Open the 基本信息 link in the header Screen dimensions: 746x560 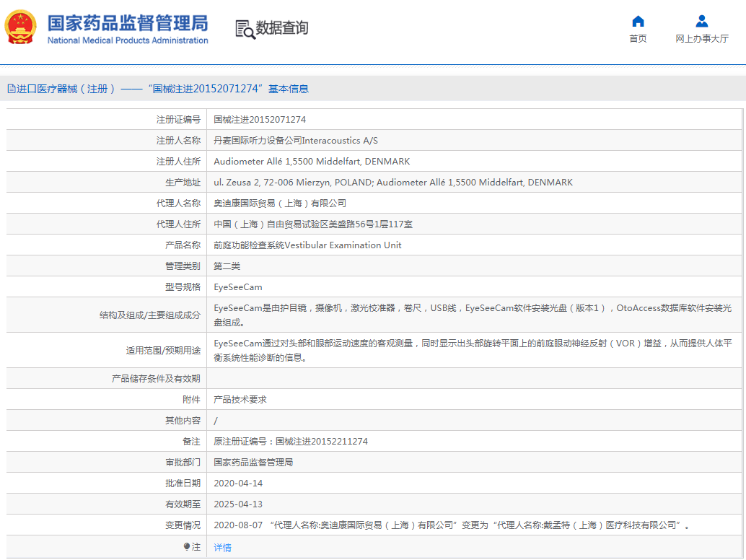pyautogui.click(x=288, y=89)
